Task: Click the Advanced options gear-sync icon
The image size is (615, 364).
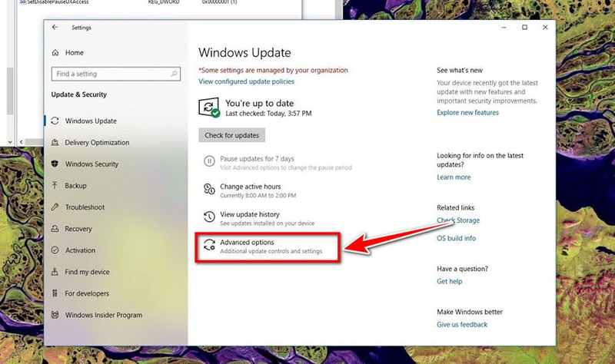Action: [x=209, y=245]
